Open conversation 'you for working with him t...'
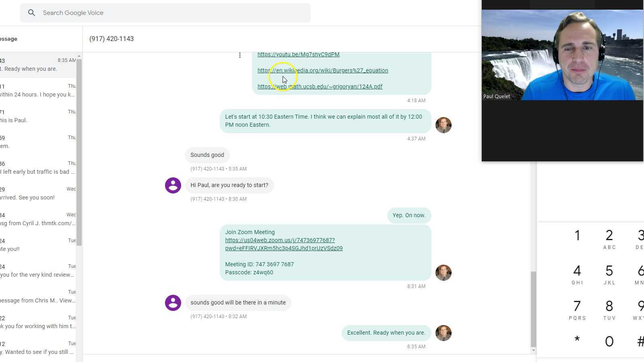 [38, 322]
